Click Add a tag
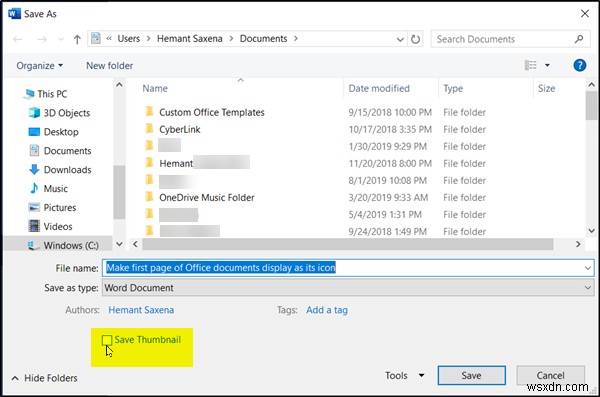 click(x=327, y=310)
